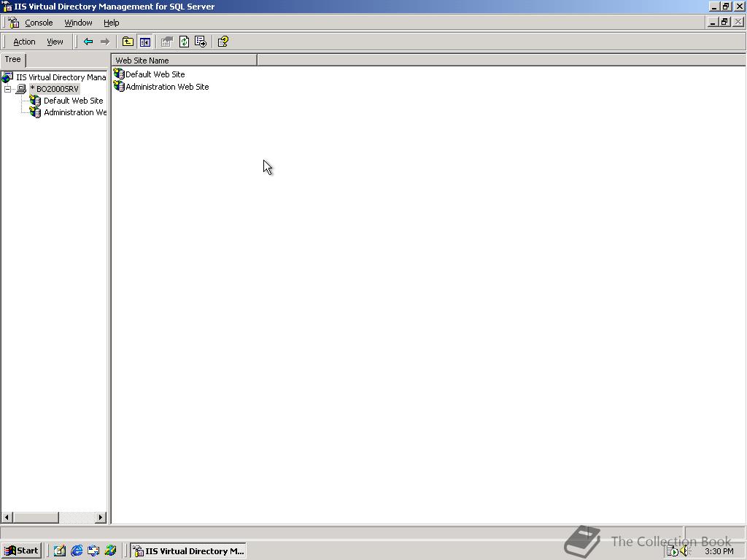
Task: Click the BO2000SRV computer icon
Action: point(21,89)
